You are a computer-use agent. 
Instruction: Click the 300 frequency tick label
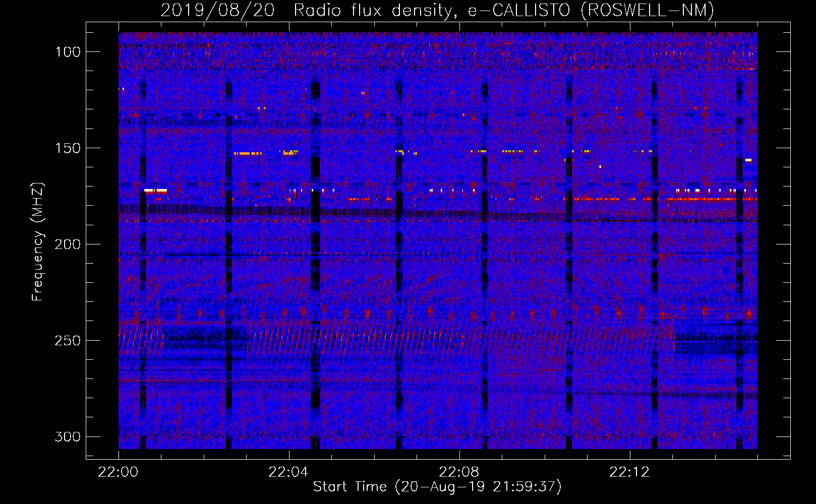(68, 436)
